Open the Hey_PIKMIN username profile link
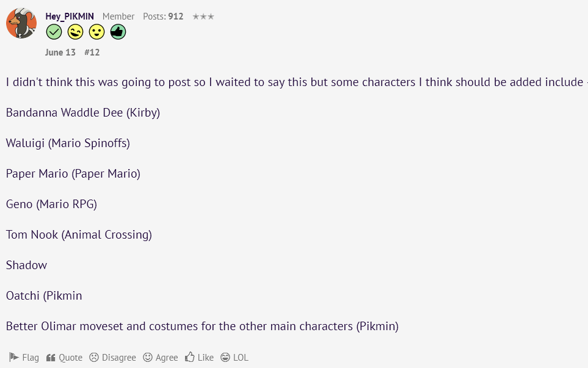Viewport: 588px width, 368px height. 70,16
